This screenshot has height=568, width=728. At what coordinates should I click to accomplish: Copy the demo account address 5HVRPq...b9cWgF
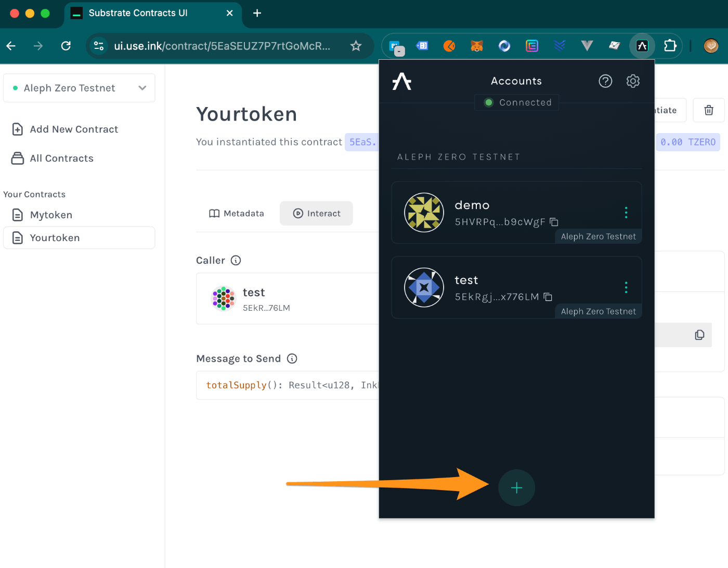[554, 222]
